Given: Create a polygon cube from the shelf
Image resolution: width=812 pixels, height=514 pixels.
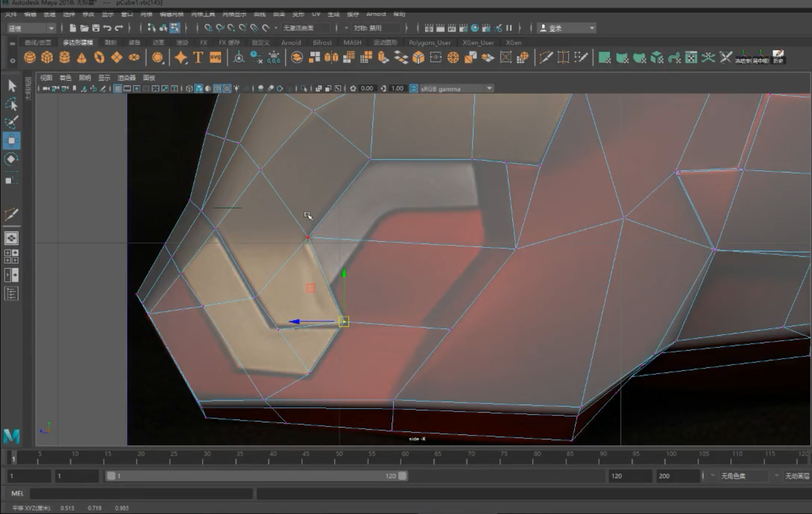Looking at the screenshot, I should pyautogui.click(x=47, y=57).
